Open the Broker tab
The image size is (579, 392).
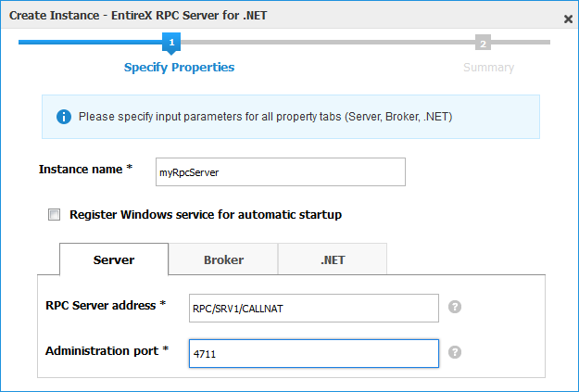(x=223, y=259)
